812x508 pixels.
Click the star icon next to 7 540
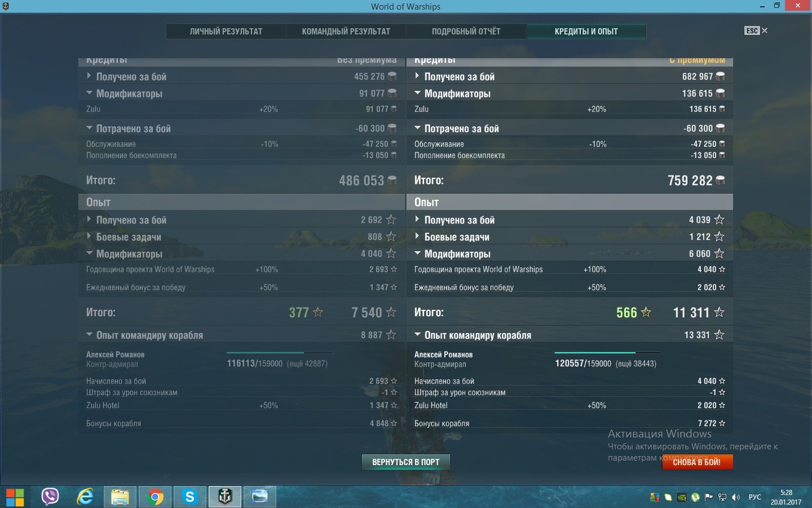391,312
